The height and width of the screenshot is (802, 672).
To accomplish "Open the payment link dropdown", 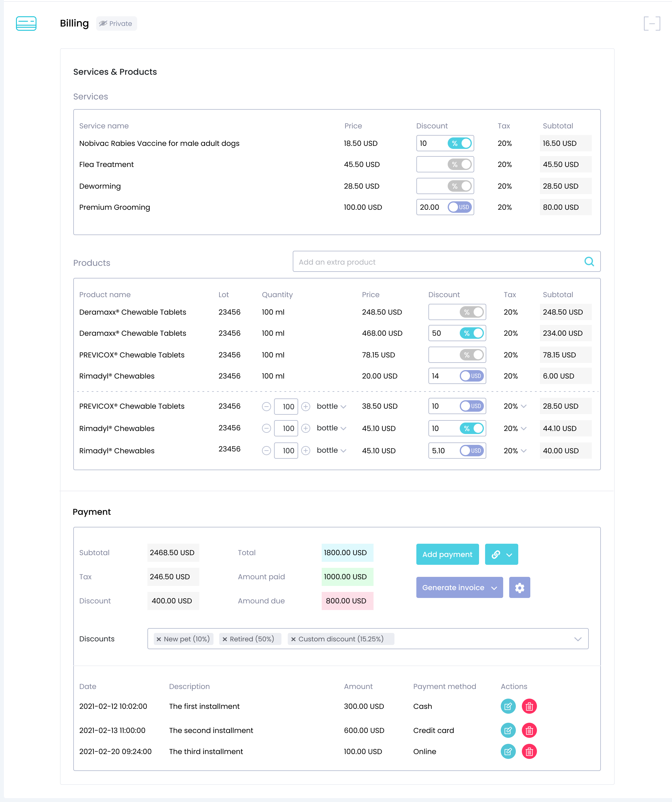I will 501,554.
